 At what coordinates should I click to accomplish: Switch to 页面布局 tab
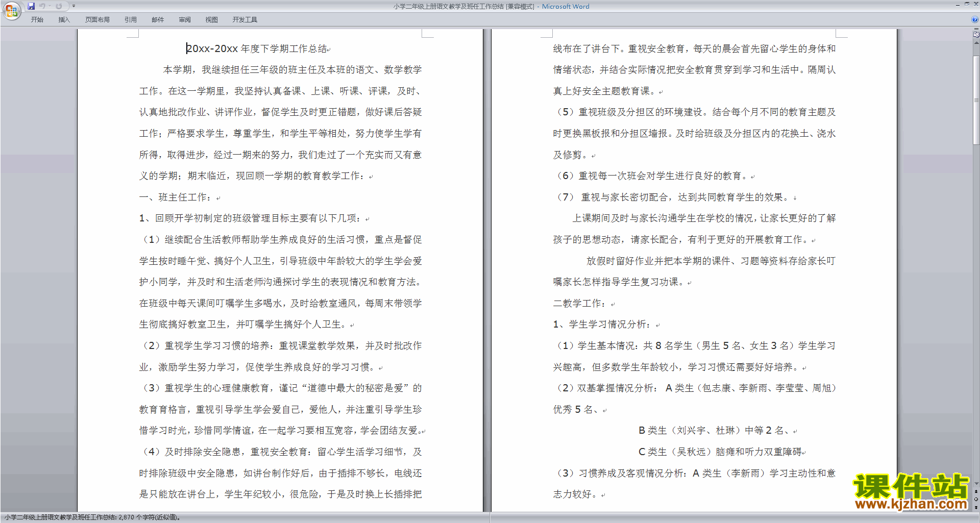point(97,20)
